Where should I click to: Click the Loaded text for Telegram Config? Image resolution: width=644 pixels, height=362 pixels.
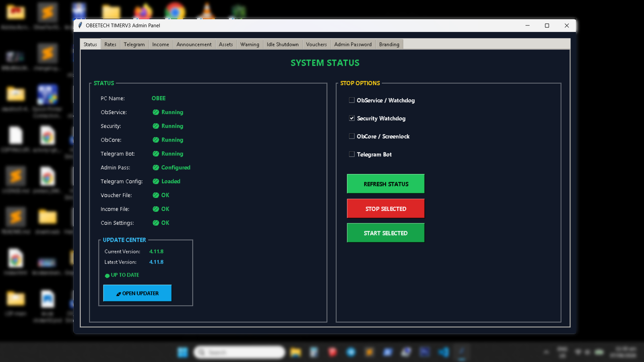[x=171, y=181]
